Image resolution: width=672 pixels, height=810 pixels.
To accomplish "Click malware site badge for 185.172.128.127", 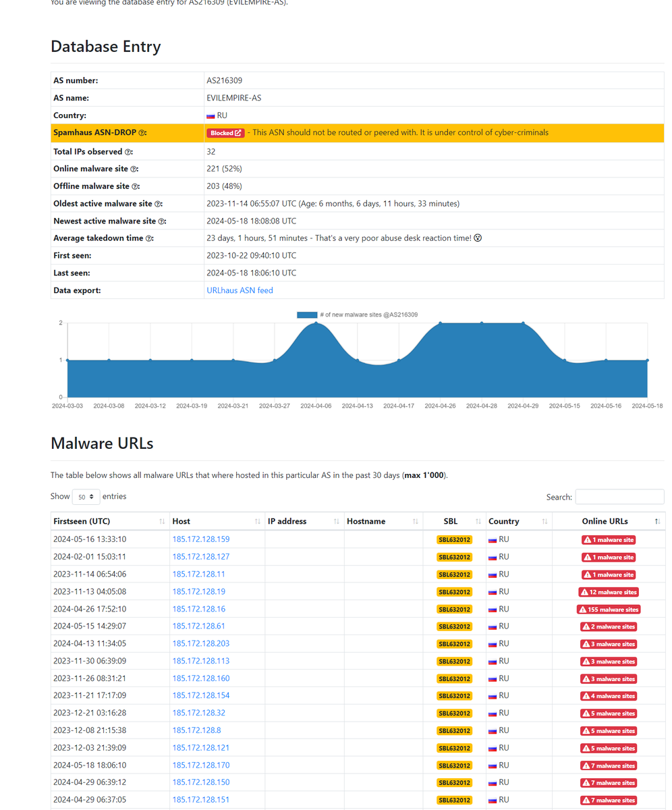I will pyautogui.click(x=609, y=558).
